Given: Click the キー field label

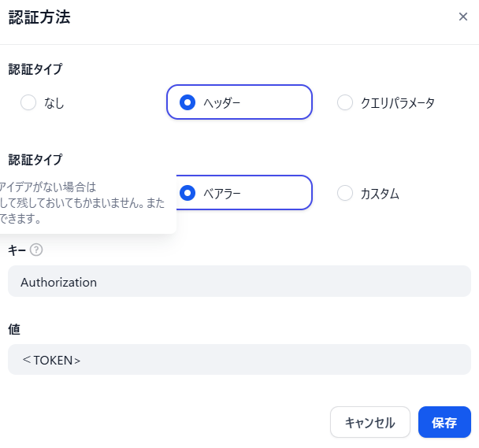Looking at the screenshot, I should click(17, 250).
